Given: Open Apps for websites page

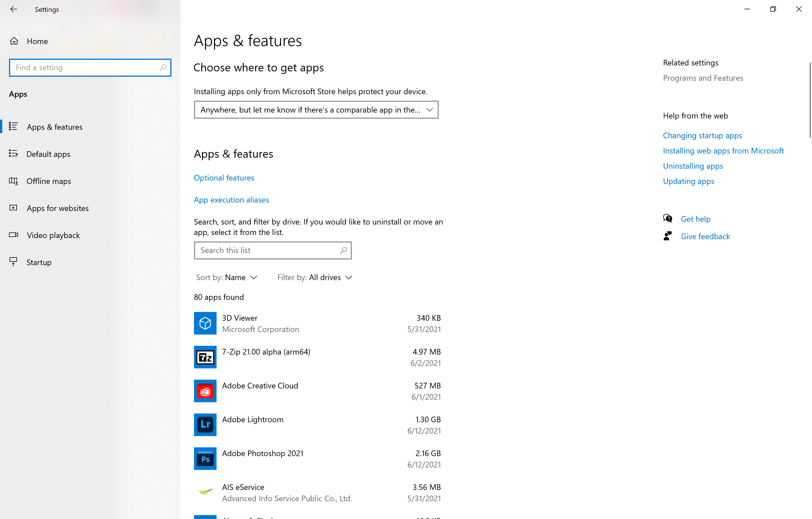Looking at the screenshot, I should [x=90, y=208].
